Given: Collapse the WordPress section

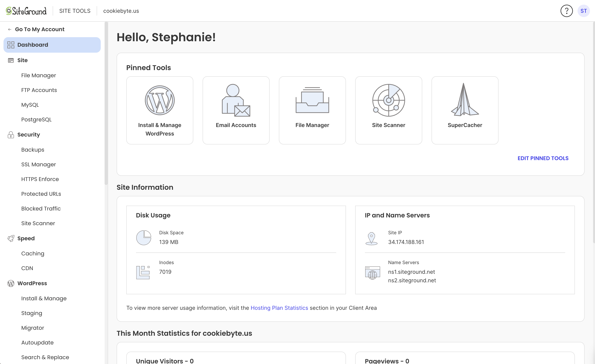Looking at the screenshot, I should click(x=32, y=283).
